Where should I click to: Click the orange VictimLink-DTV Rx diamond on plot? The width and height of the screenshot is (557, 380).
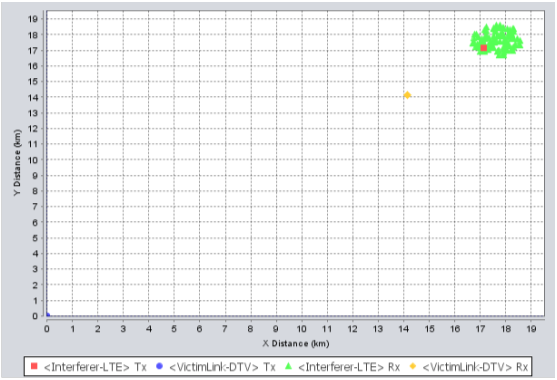[407, 95]
